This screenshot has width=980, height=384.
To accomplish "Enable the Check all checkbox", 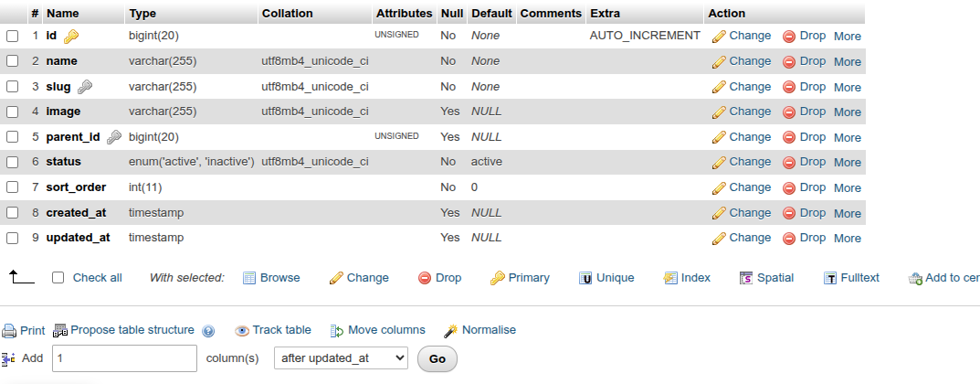I will tap(58, 278).
